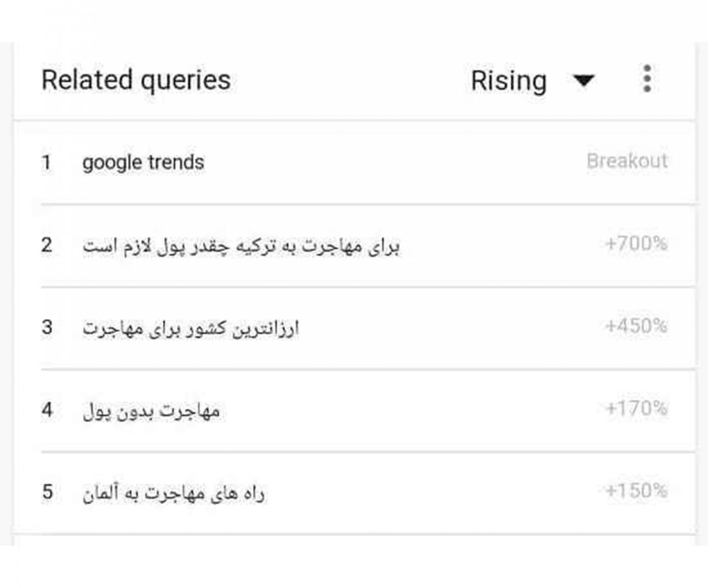Click rank number 2
This screenshot has height=588, width=708.
(x=47, y=245)
